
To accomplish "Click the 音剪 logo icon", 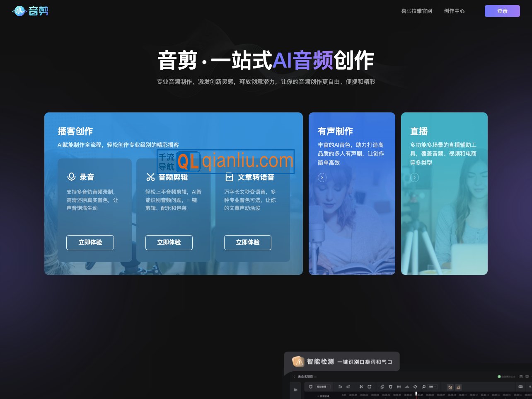I will [x=19, y=11].
